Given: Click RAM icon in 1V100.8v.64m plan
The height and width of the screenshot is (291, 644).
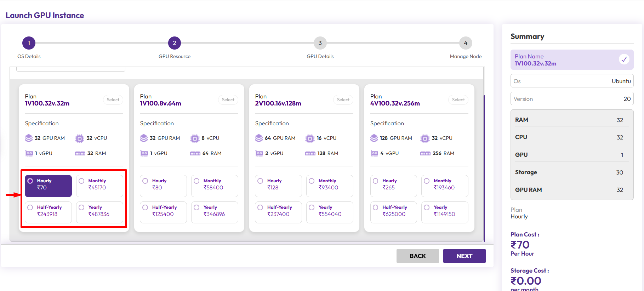Looking at the screenshot, I should click(x=195, y=154).
